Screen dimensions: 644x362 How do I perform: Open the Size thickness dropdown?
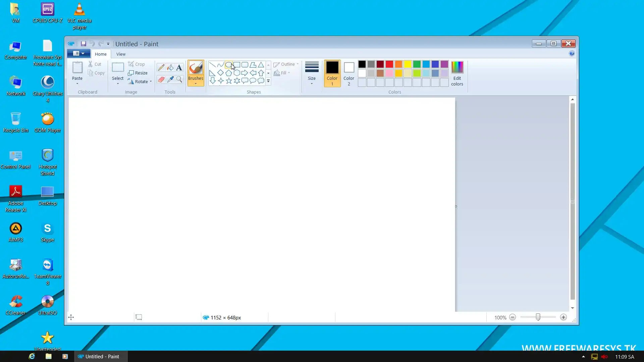point(312,73)
